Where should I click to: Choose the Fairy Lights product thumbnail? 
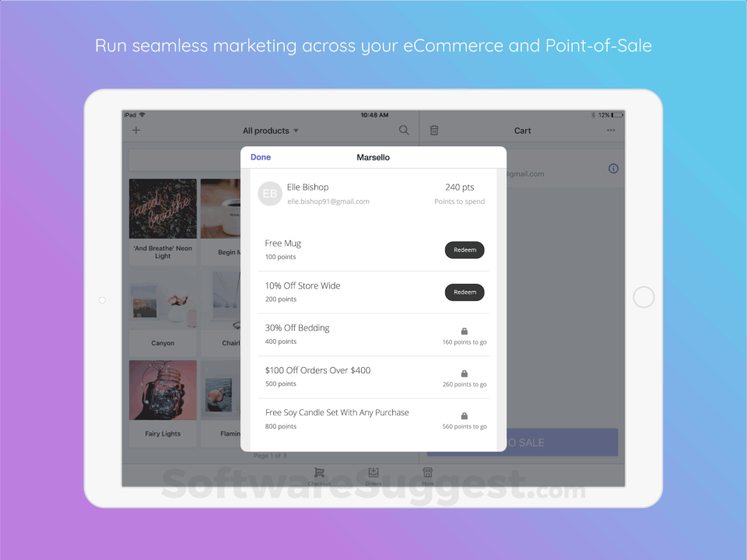point(163,390)
